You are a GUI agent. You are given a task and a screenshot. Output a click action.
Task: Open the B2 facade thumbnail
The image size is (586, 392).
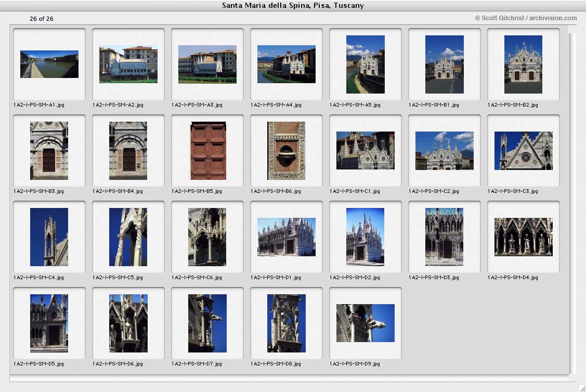523,64
